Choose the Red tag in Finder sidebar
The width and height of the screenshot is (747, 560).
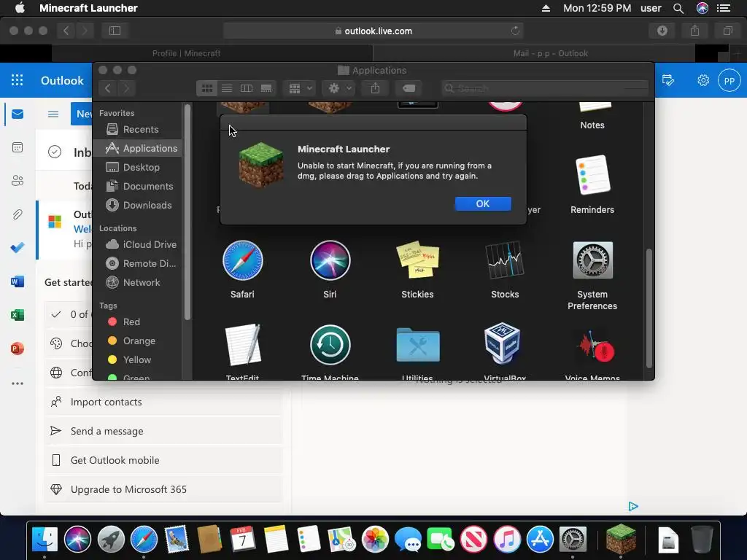pos(138,322)
